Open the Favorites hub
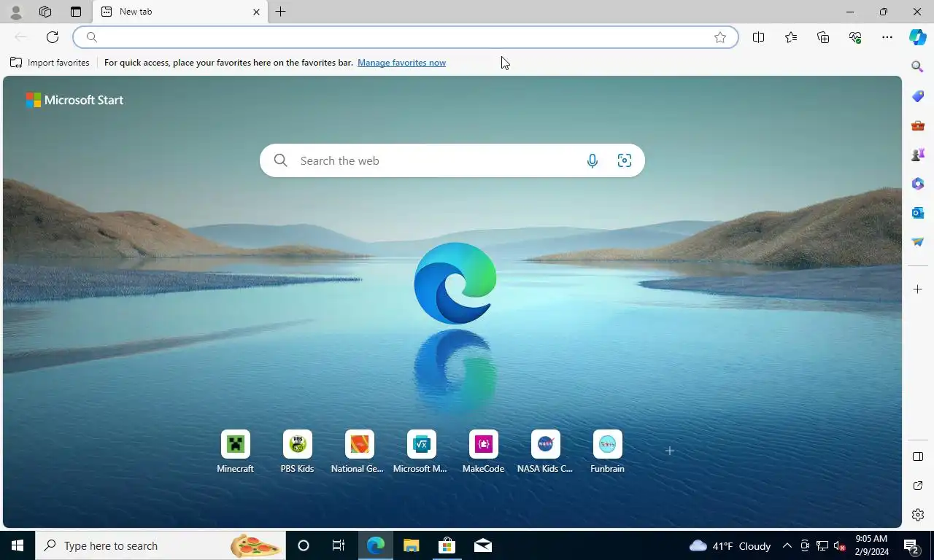Screen dimensions: 934x560 tap(791, 37)
